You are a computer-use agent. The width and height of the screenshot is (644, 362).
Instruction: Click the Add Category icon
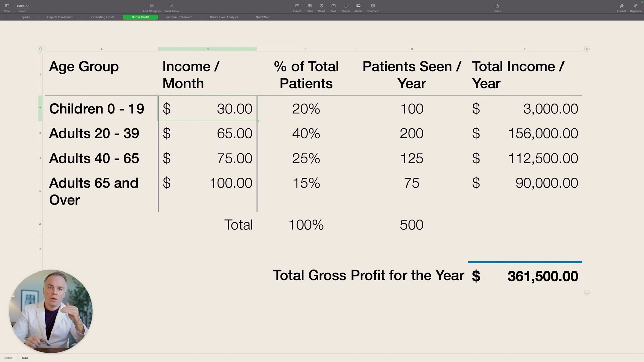[x=152, y=7]
